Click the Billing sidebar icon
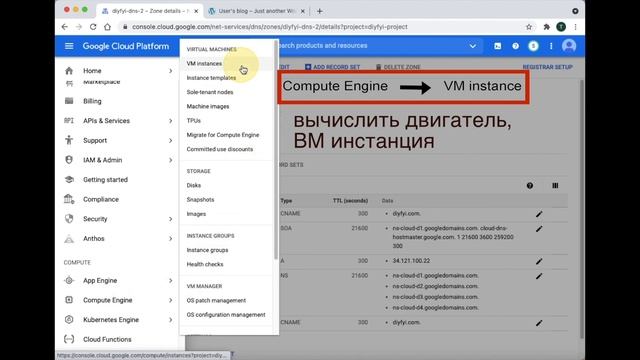Image resolution: width=640 pixels, height=360 pixels. tap(69, 101)
